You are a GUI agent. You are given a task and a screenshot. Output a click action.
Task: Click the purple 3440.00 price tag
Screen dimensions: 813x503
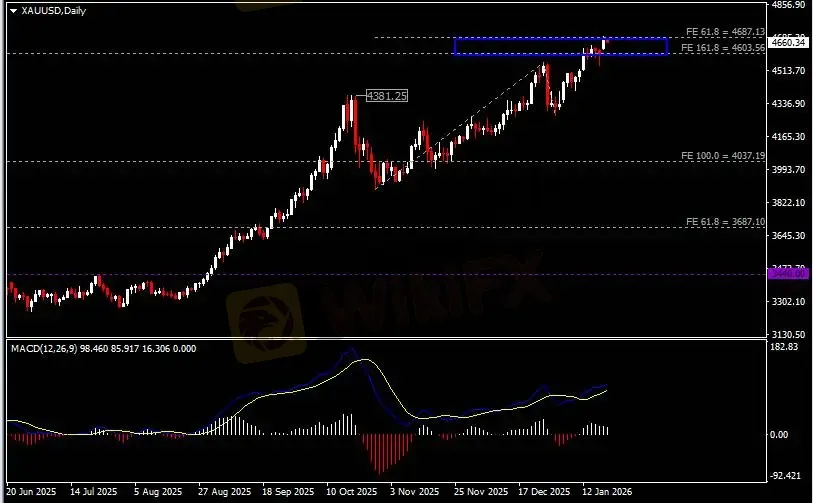pos(788,274)
